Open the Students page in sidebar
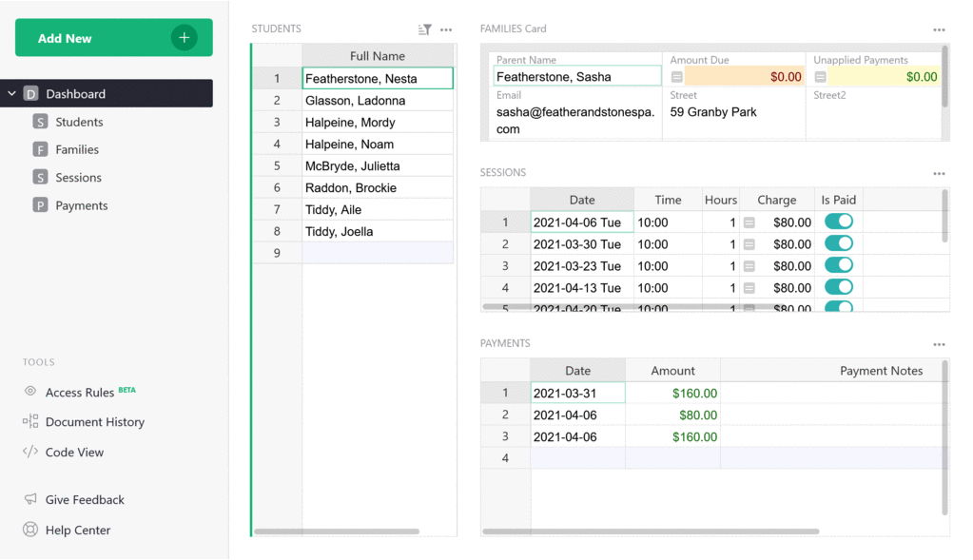 (79, 122)
